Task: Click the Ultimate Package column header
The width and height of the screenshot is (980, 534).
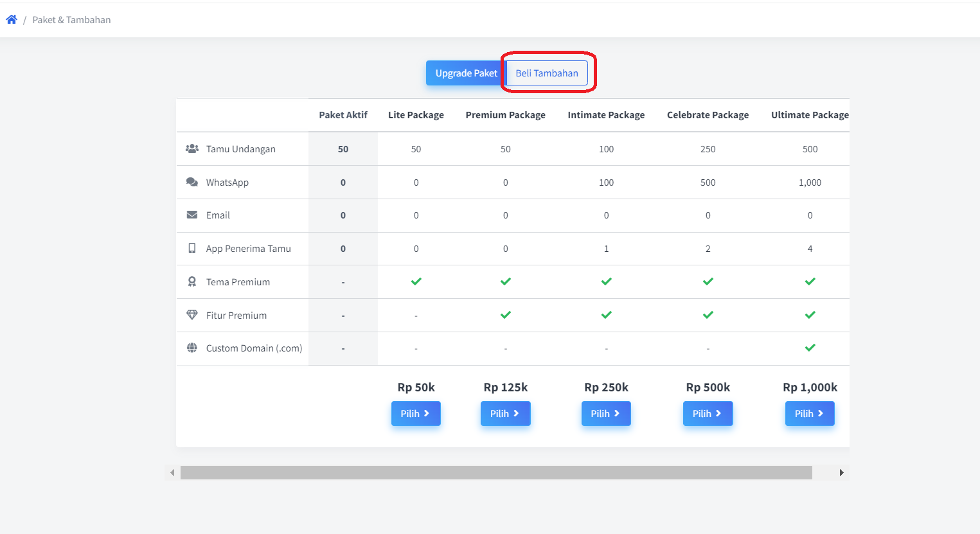Action: 810,115
